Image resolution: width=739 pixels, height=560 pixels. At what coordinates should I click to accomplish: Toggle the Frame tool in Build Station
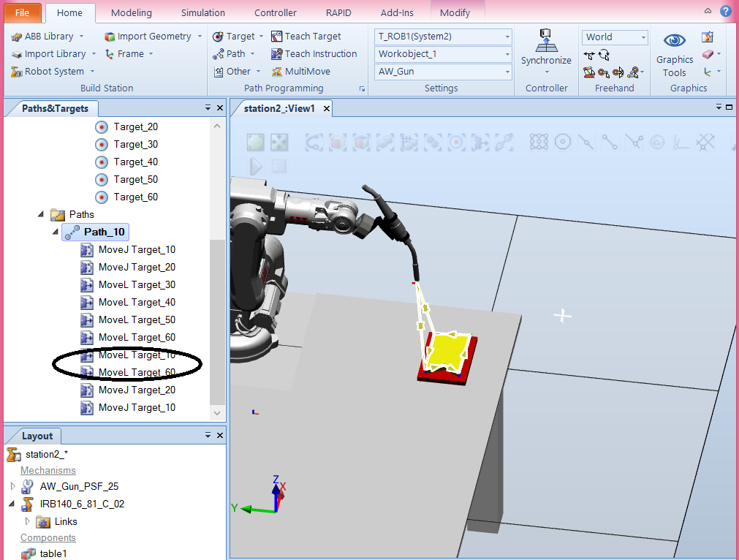[129, 53]
